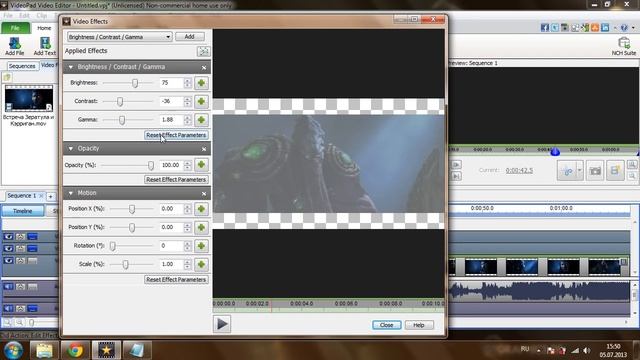The height and width of the screenshot is (360, 640).
Task: Click the split clip icon in preview
Action: pyautogui.click(x=567, y=171)
